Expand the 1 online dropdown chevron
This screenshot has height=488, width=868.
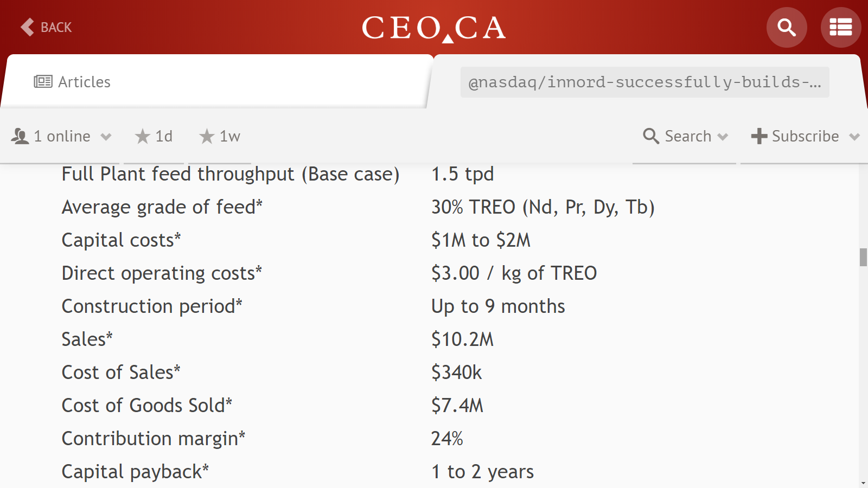(106, 137)
